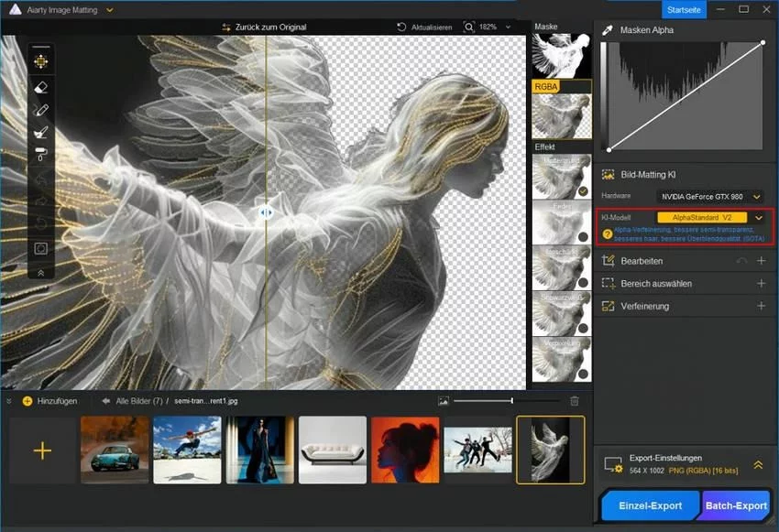Expand the Export-Einstellungen panel
The height and width of the screenshot is (532, 779).
coord(758,465)
